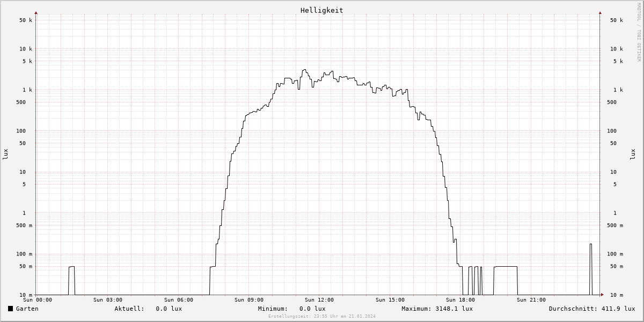Click the "lux" unit label on right axis
Viewport: 644px width, 322px height.
[633, 154]
